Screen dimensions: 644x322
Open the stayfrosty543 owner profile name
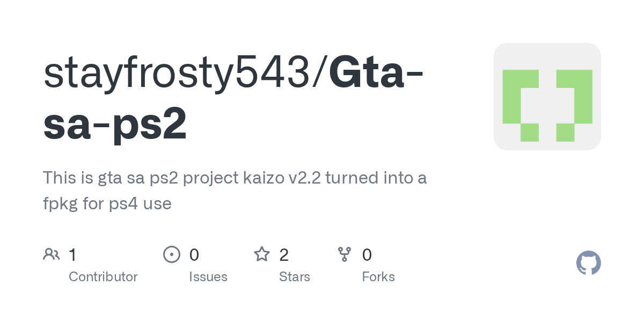180,75
